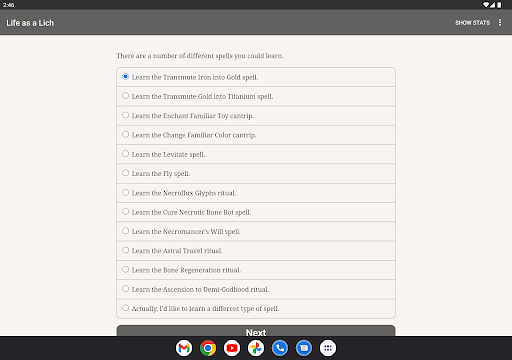Choose Bone Regeneration ritual radio button

click(125, 269)
